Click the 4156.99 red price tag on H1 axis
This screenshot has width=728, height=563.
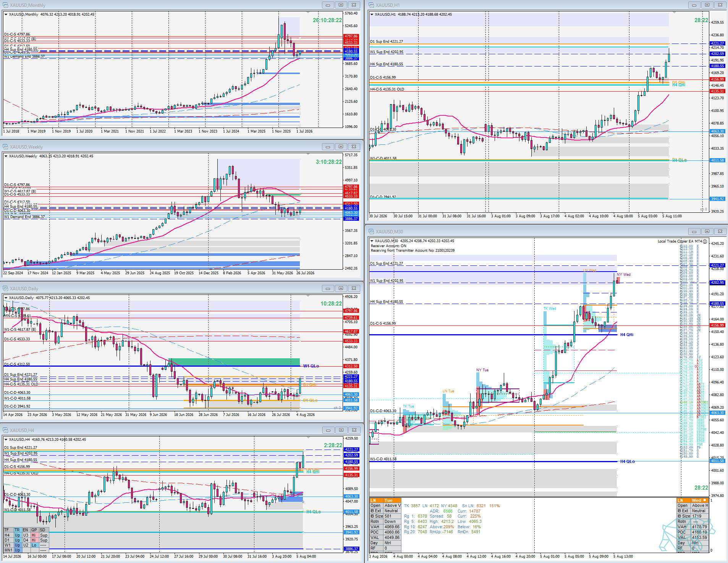pos(717,79)
